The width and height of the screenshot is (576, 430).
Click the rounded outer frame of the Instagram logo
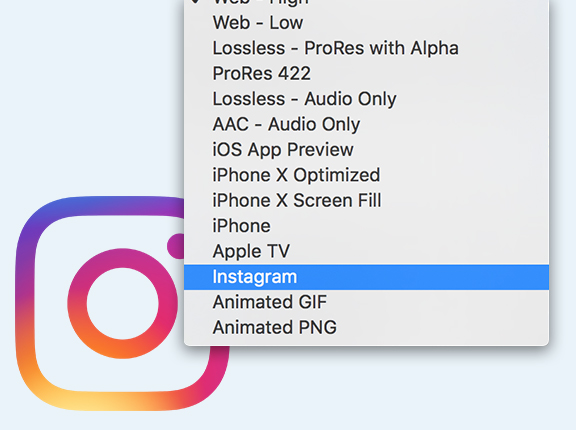point(26,303)
